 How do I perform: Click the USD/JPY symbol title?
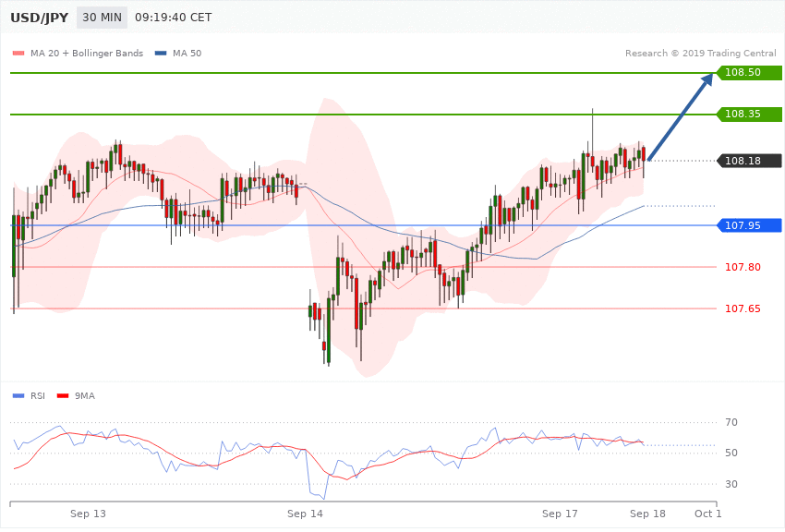[x=39, y=18]
